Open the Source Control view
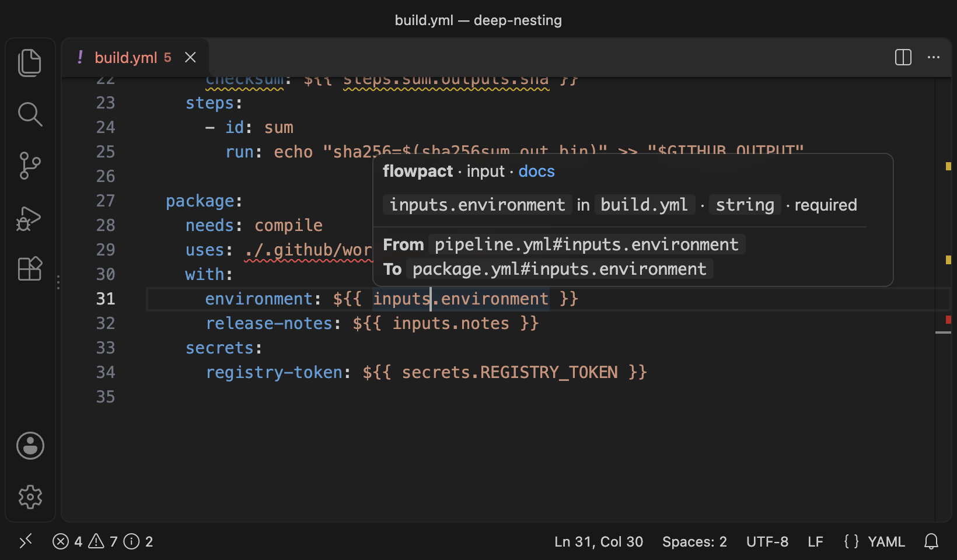Screen dimensions: 957x560 tap(30, 166)
